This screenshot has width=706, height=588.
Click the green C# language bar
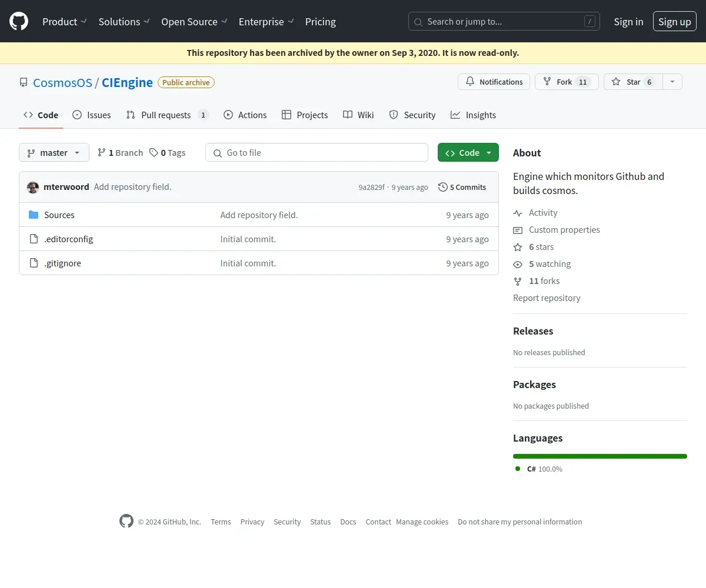[600, 456]
